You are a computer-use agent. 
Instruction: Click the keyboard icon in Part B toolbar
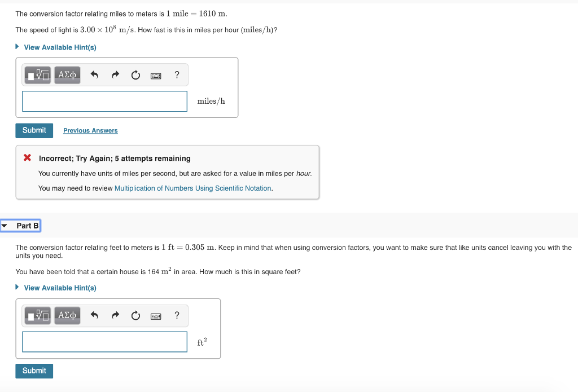pos(156,315)
